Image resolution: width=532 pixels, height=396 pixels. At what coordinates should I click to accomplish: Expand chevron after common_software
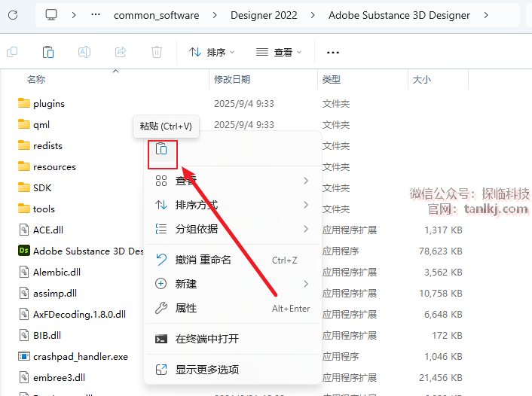215,15
